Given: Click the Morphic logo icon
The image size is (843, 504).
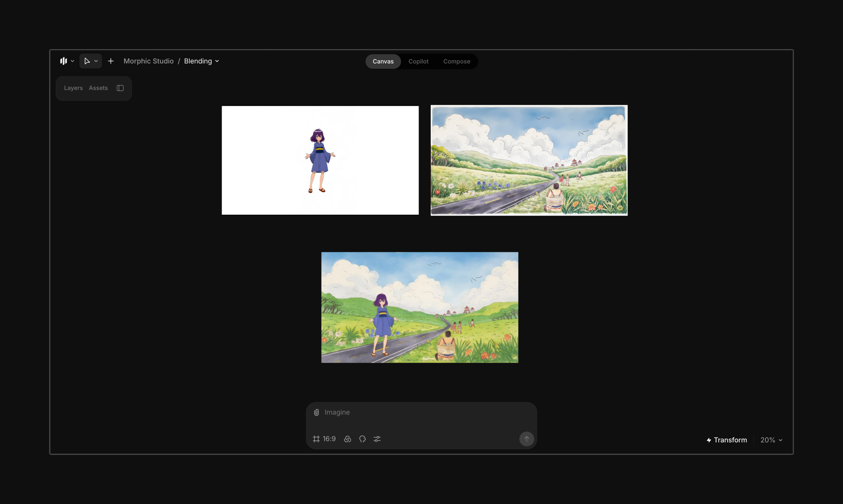Looking at the screenshot, I should (63, 61).
